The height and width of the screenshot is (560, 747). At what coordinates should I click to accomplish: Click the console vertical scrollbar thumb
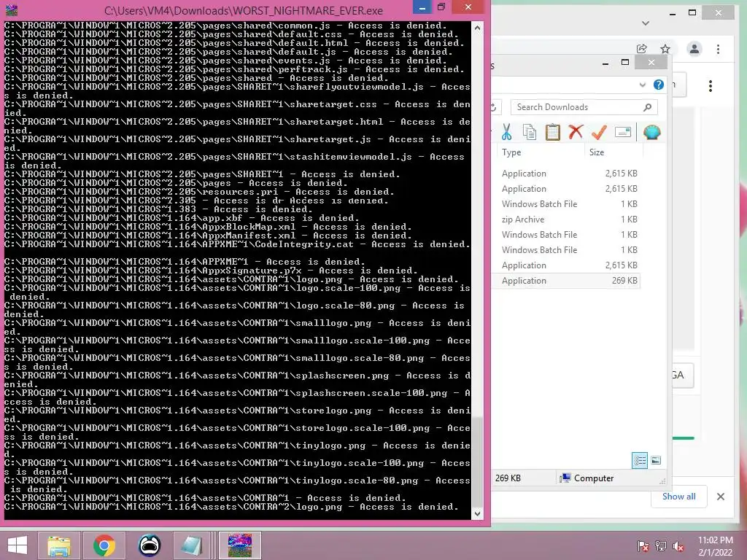pos(477,461)
